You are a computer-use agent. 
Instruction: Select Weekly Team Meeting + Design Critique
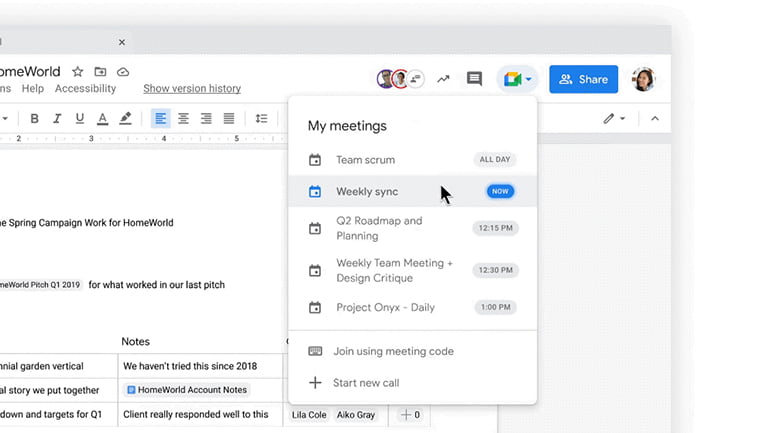point(412,271)
